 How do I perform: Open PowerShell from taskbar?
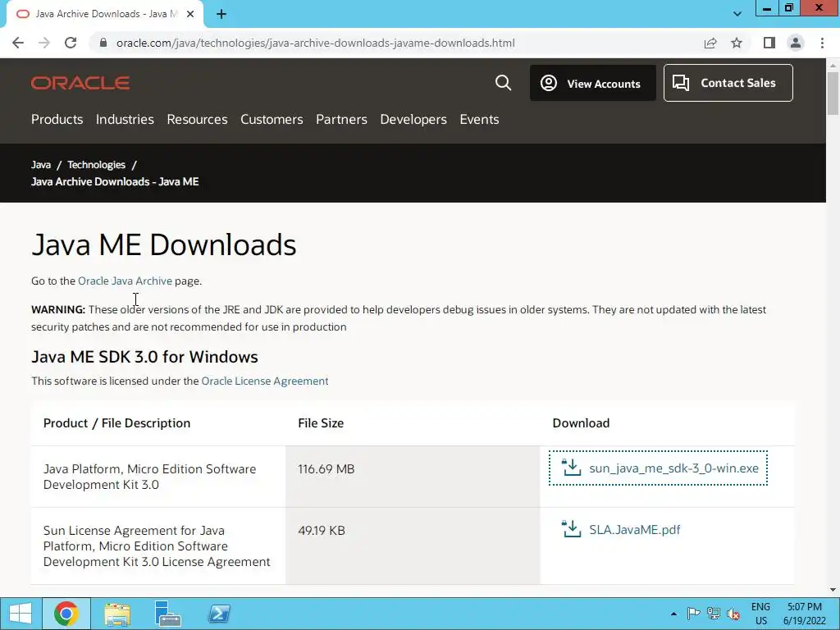[x=219, y=614]
